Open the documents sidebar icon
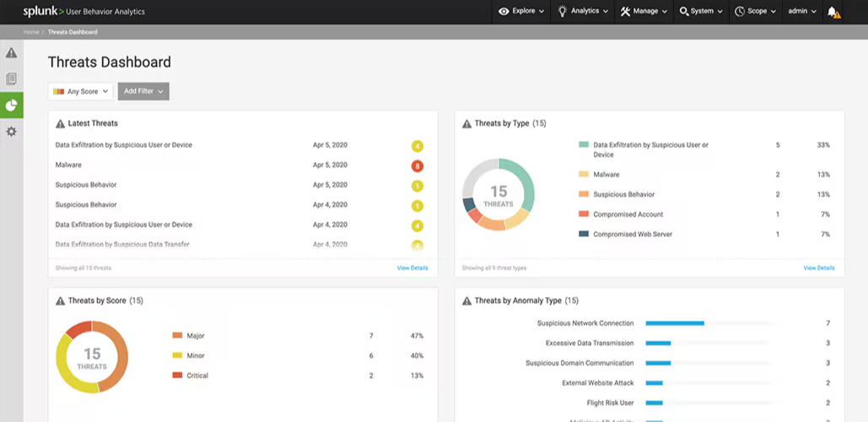This screenshot has height=422, width=868. (11, 79)
